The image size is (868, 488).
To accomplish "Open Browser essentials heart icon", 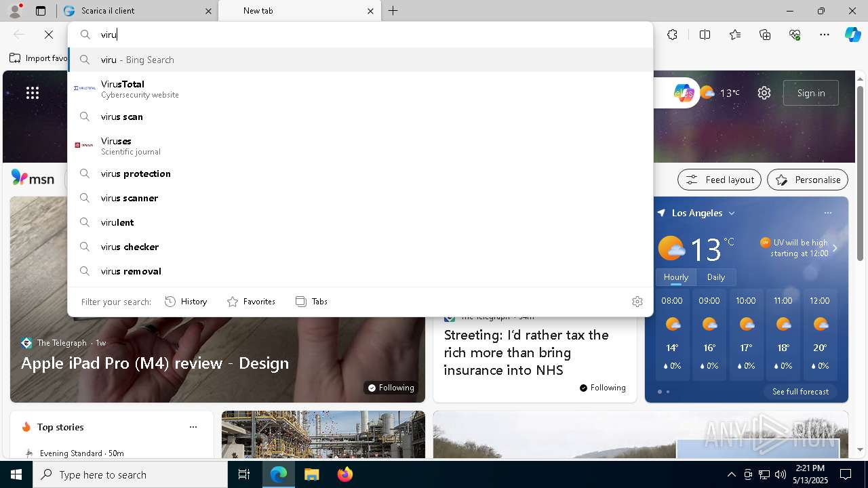I will (x=795, y=35).
